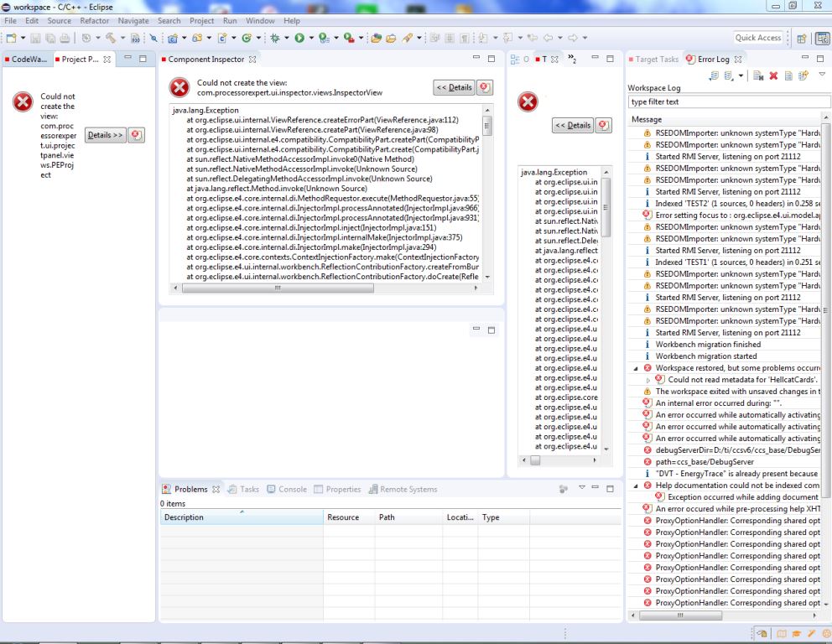
Task: Expand the 'Could not read metadata' log entry
Action: click(x=648, y=380)
